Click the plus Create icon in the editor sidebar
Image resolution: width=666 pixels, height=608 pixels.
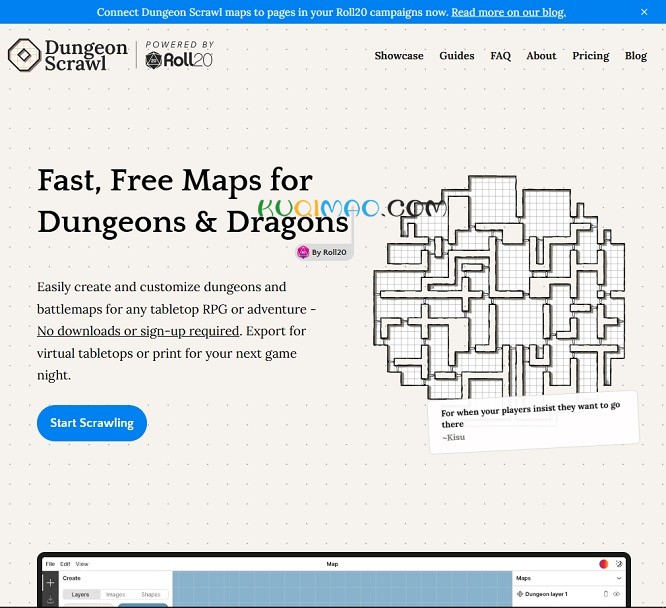(50, 583)
